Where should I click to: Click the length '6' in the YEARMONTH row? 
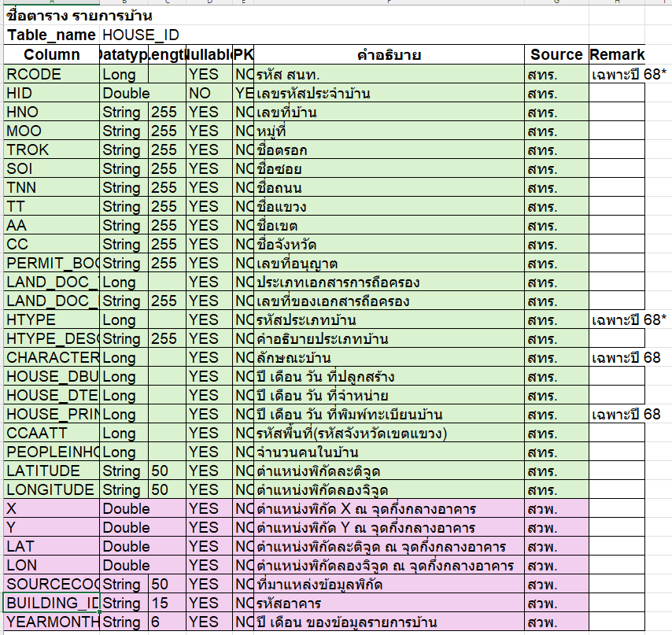point(167,622)
